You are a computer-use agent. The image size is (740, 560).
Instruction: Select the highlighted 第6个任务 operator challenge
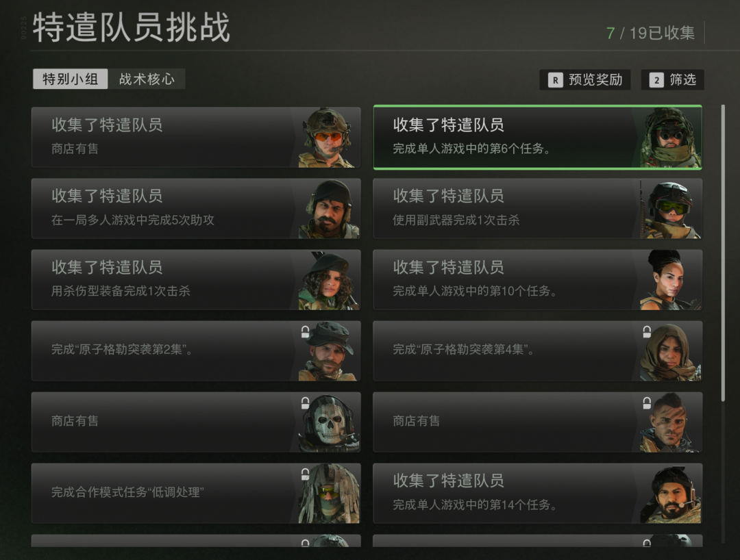[x=538, y=137]
